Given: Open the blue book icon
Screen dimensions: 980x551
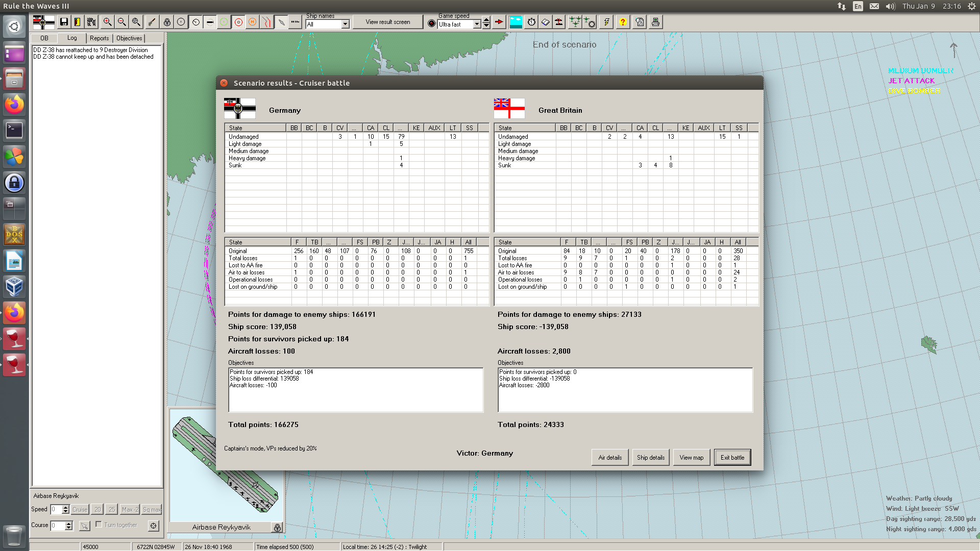Looking at the screenshot, I should point(545,22).
